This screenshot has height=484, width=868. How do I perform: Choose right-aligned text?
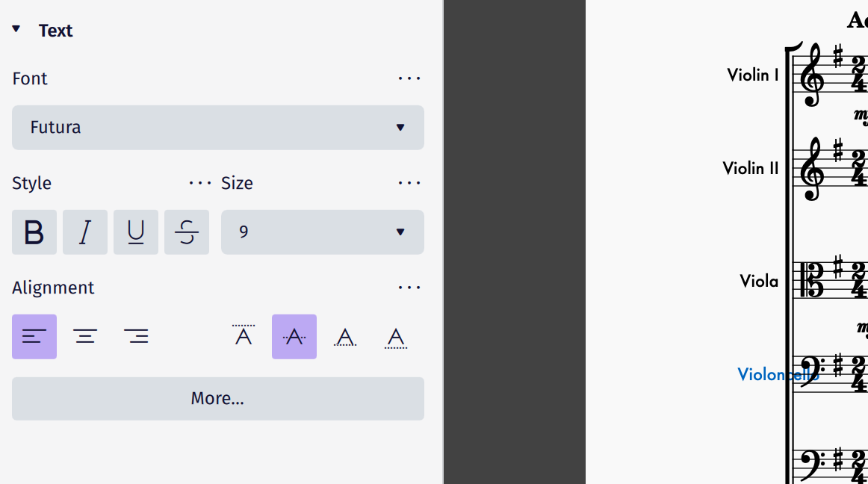click(137, 336)
